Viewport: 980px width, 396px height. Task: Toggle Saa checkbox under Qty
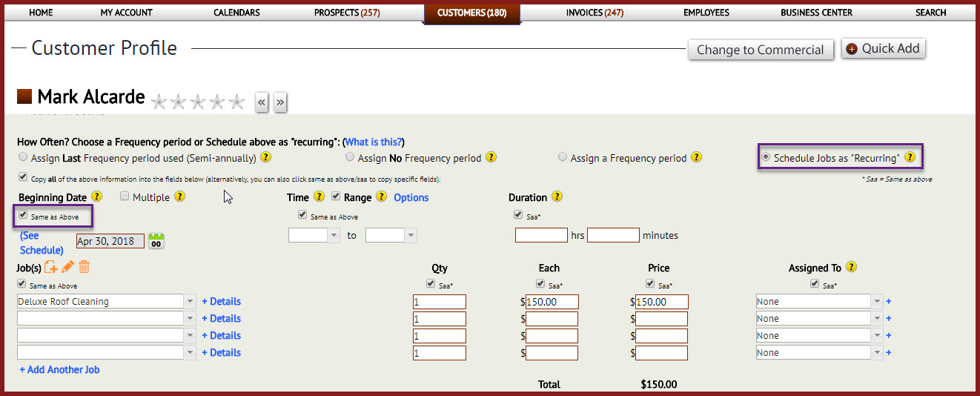click(x=431, y=284)
